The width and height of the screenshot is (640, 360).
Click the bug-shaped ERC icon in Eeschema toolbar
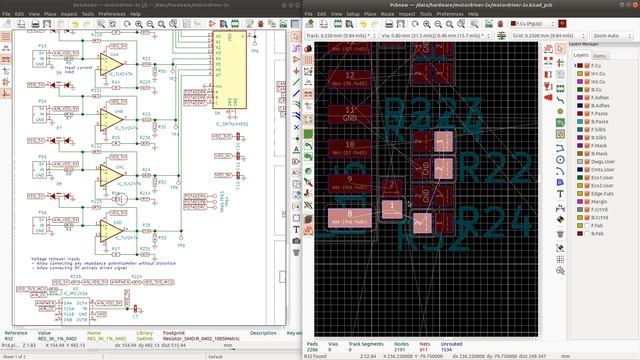tap(260, 24)
